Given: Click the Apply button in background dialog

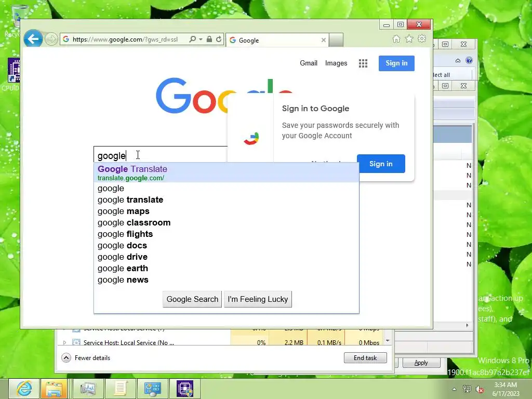Looking at the screenshot, I should [x=421, y=363].
